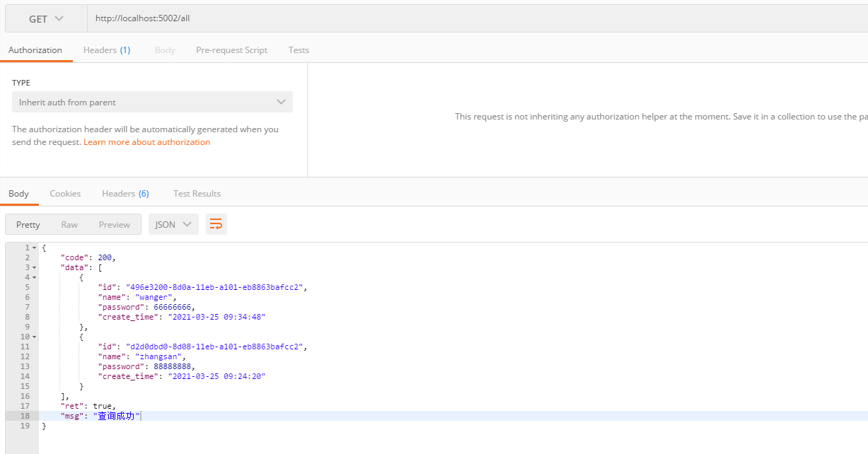The image size is (868, 454).
Task: Expand the Inherit auth from parent dropdown
Action: pyautogui.click(x=152, y=103)
